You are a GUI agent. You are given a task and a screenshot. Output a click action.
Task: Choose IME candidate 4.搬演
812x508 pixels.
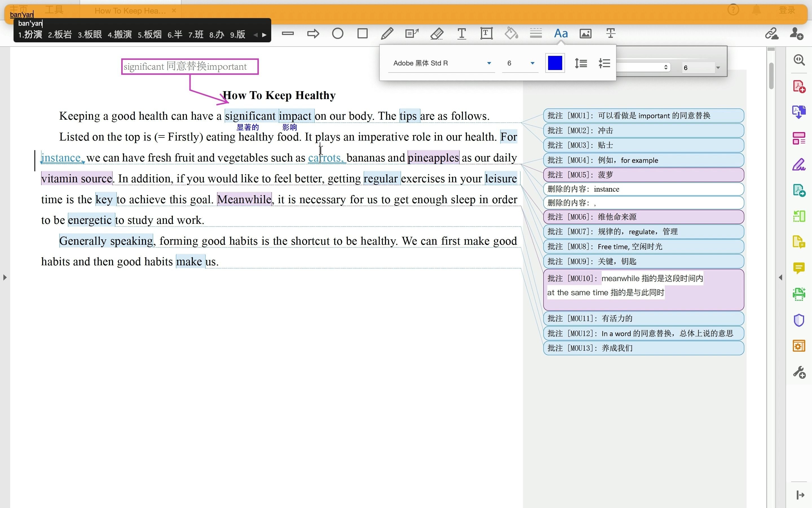(120, 35)
